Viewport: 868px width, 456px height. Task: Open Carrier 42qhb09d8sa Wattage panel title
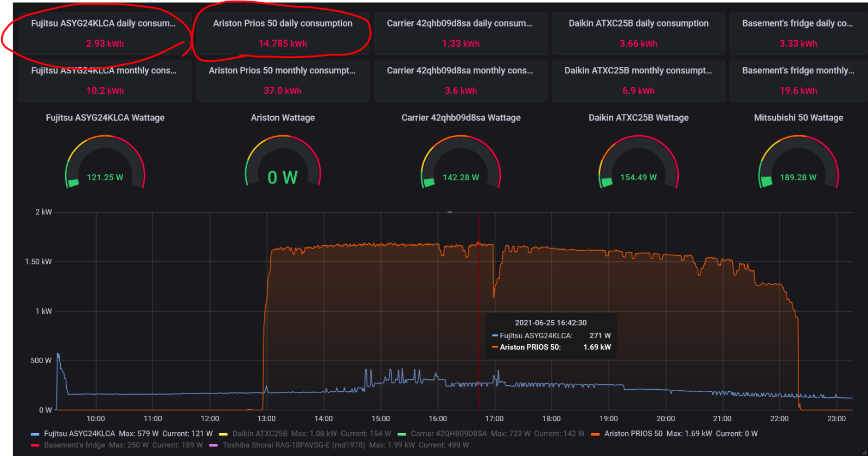coord(461,118)
